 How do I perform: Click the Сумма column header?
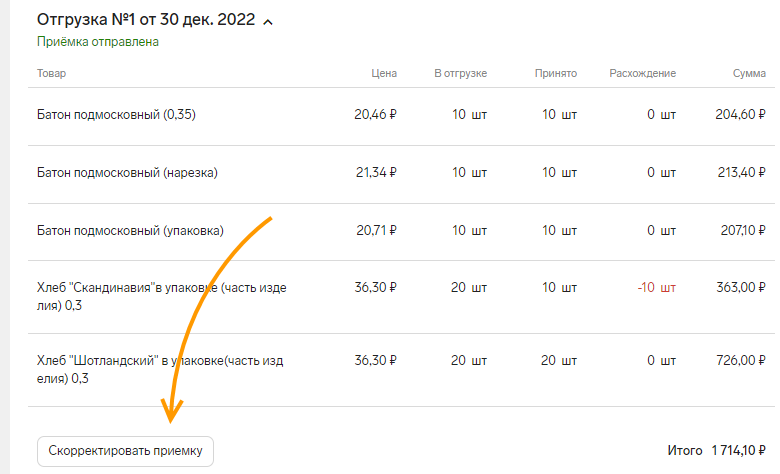(749, 73)
